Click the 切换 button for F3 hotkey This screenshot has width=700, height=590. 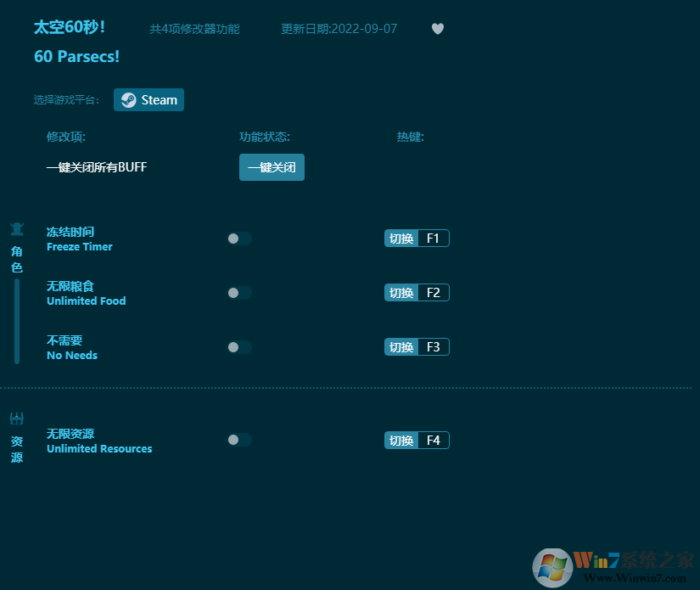pos(401,347)
